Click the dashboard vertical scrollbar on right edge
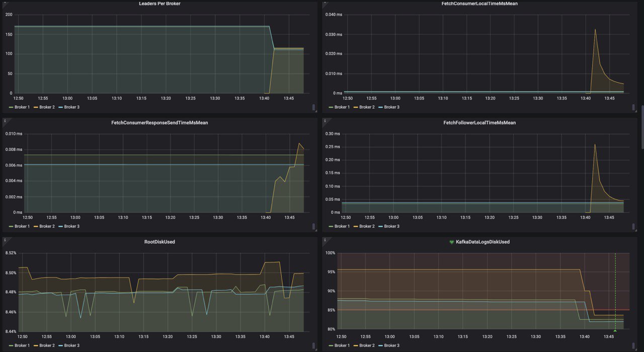The image size is (644, 352). point(642,127)
